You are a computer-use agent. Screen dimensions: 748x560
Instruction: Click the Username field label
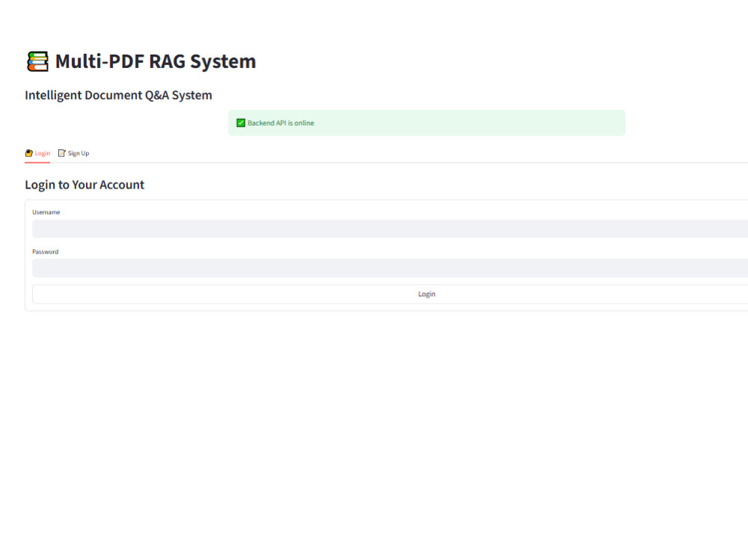pos(46,212)
